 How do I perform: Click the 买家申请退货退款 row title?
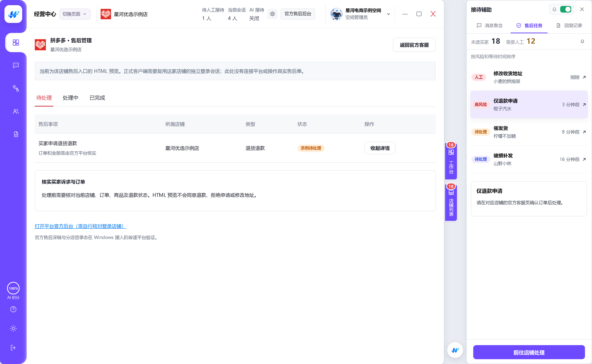click(x=58, y=143)
